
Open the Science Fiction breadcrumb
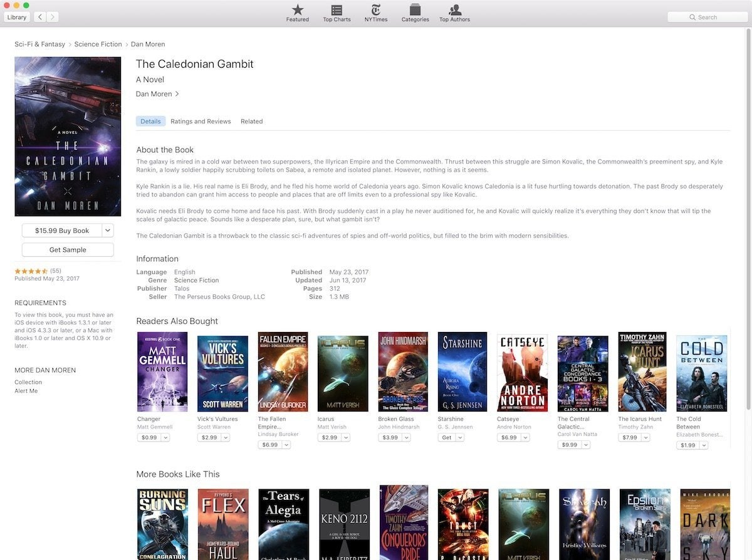[x=98, y=44]
